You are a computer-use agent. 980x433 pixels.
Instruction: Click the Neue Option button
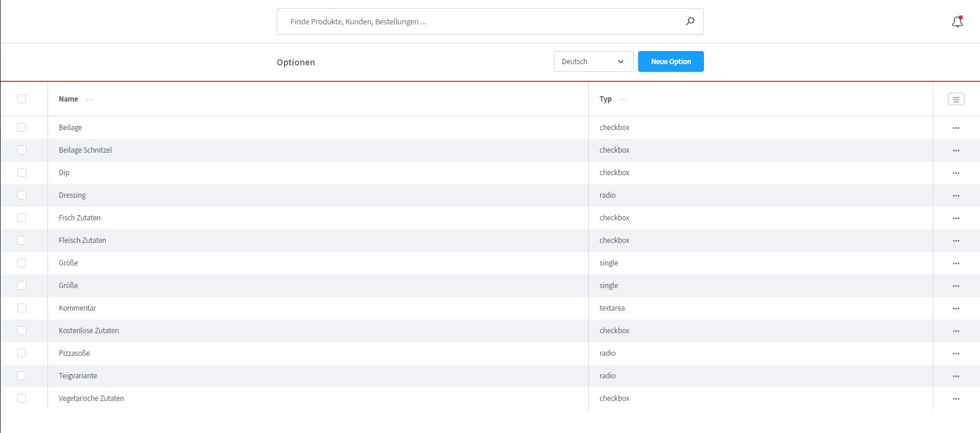click(x=671, y=62)
